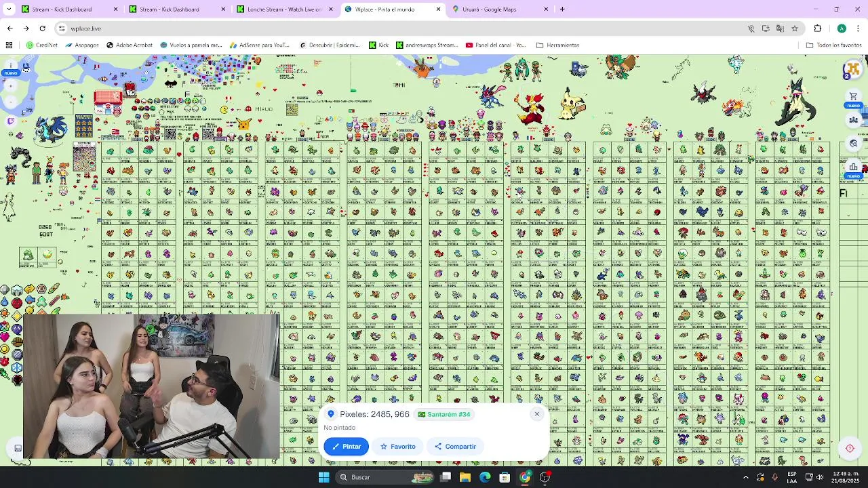Open File Explorer from the taskbar
This screenshot has height=488, width=868.
click(465, 477)
